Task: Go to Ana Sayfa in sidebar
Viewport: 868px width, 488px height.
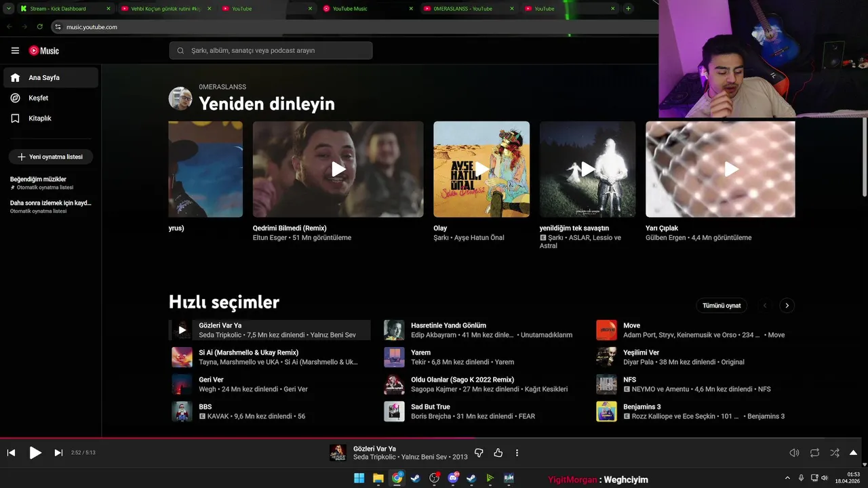Action: click(x=51, y=77)
